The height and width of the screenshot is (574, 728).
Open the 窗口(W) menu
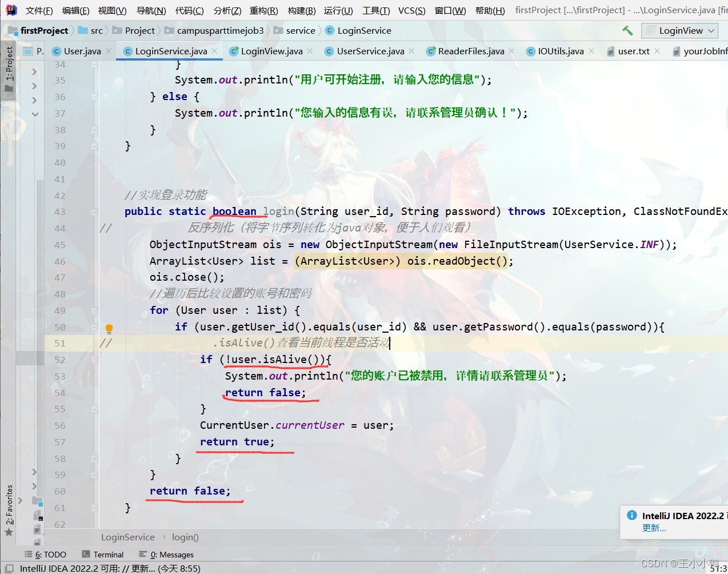[x=450, y=10]
